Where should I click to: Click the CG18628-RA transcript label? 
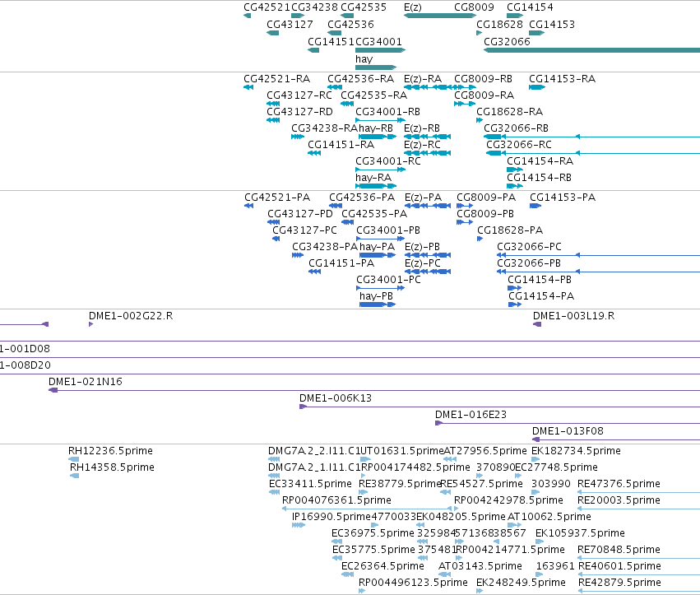509,112
